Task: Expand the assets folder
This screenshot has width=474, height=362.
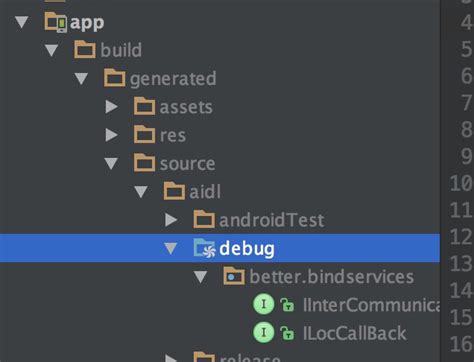Action: (x=111, y=107)
